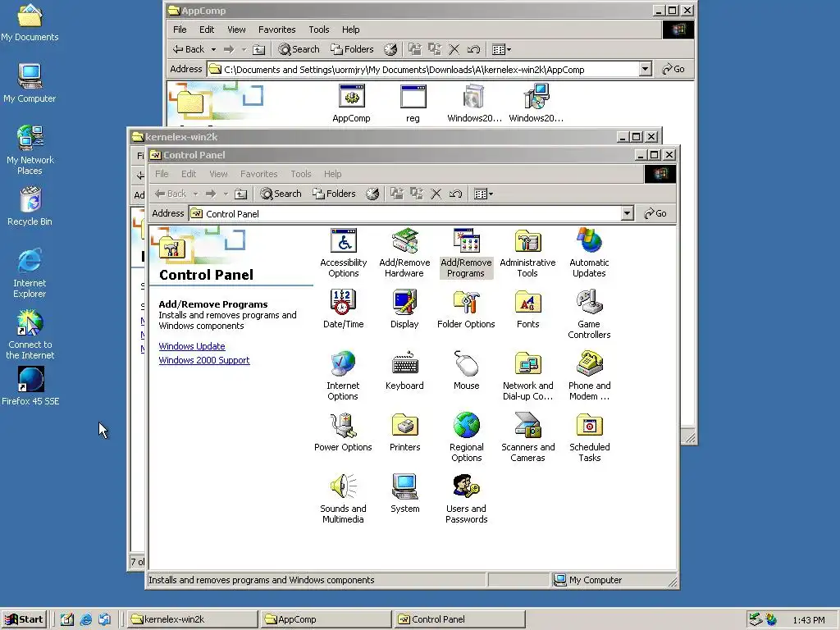Open the Add/Remove Hardware icon
840x630 pixels.
[x=404, y=252]
